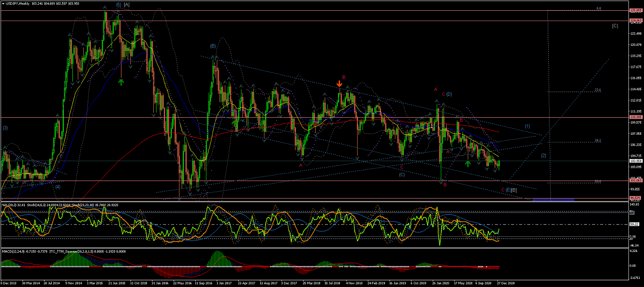Click the 50.52 level on the oscillator scale

point(635,224)
